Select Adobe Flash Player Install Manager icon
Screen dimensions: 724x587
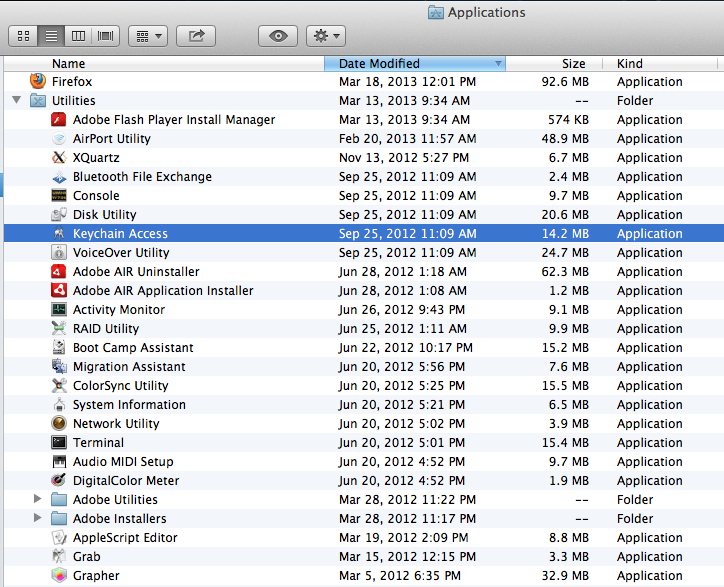(x=59, y=119)
